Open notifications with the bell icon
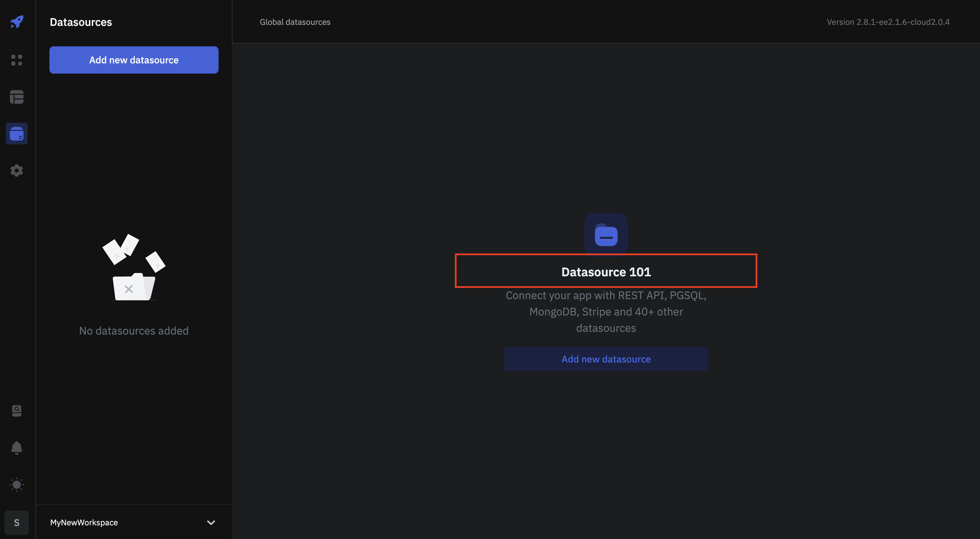The width and height of the screenshot is (980, 539). [x=16, y=447]
